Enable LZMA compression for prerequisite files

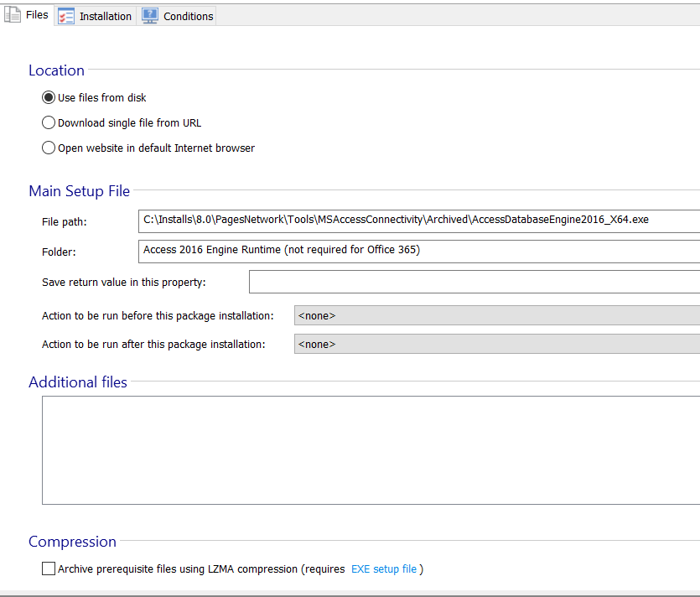(x=49, y=569)
